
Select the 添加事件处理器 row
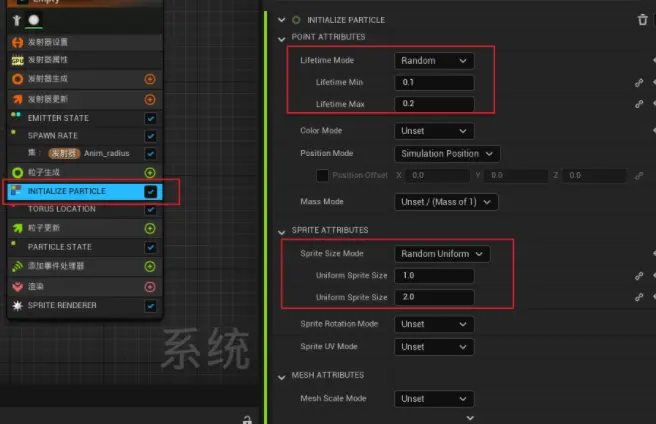(x=85, y=267)
